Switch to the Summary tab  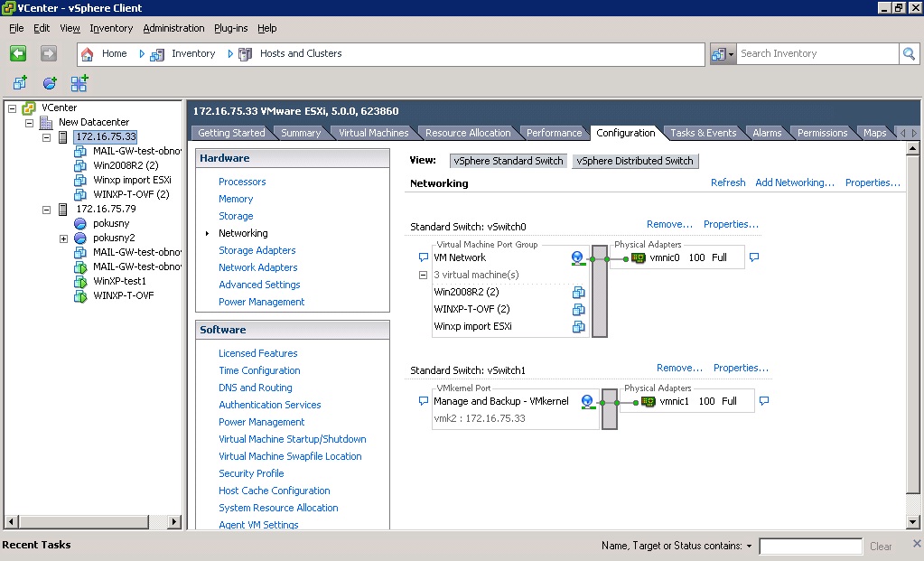pyautogui.click(x=301, y=133)
